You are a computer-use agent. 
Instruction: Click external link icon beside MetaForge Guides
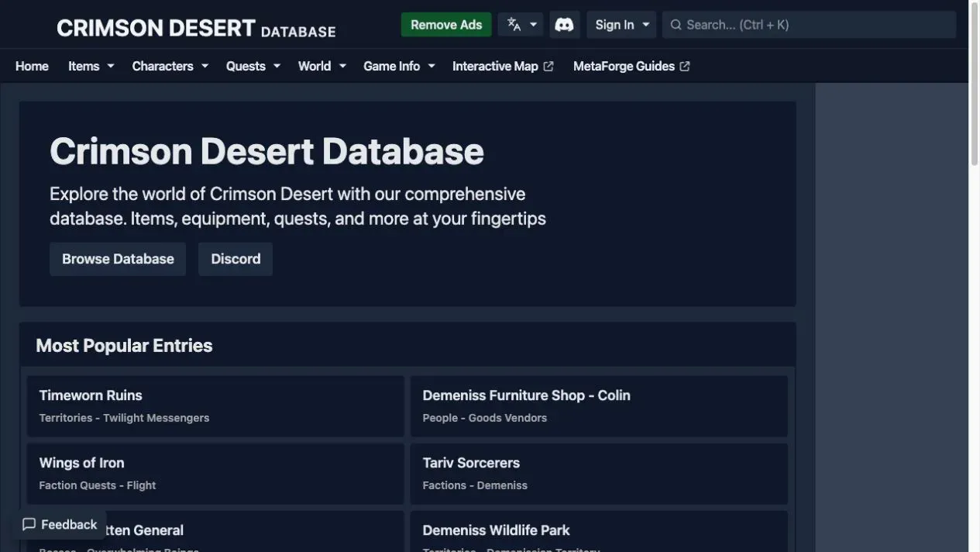tap(685, 67)
